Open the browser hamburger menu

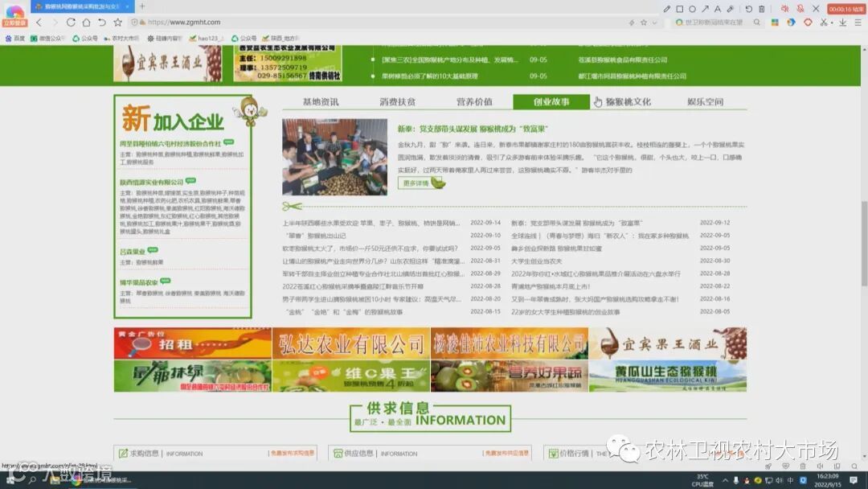click(858, 23)
